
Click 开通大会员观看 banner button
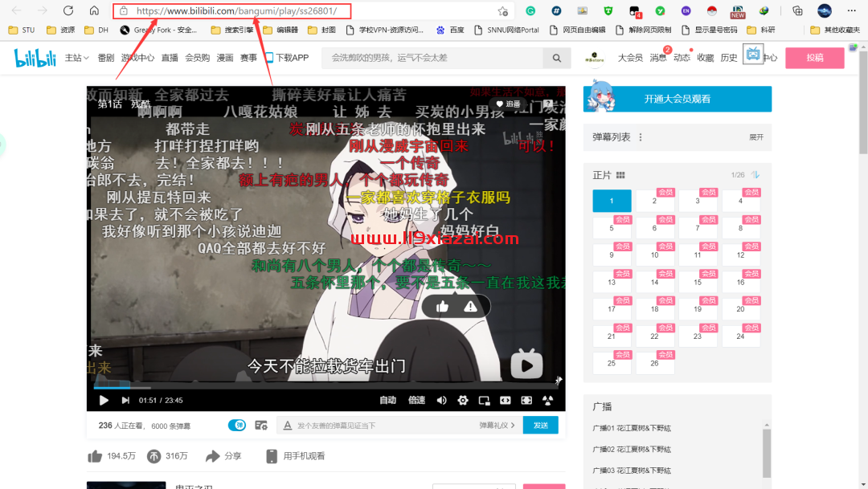pos(678,99)
